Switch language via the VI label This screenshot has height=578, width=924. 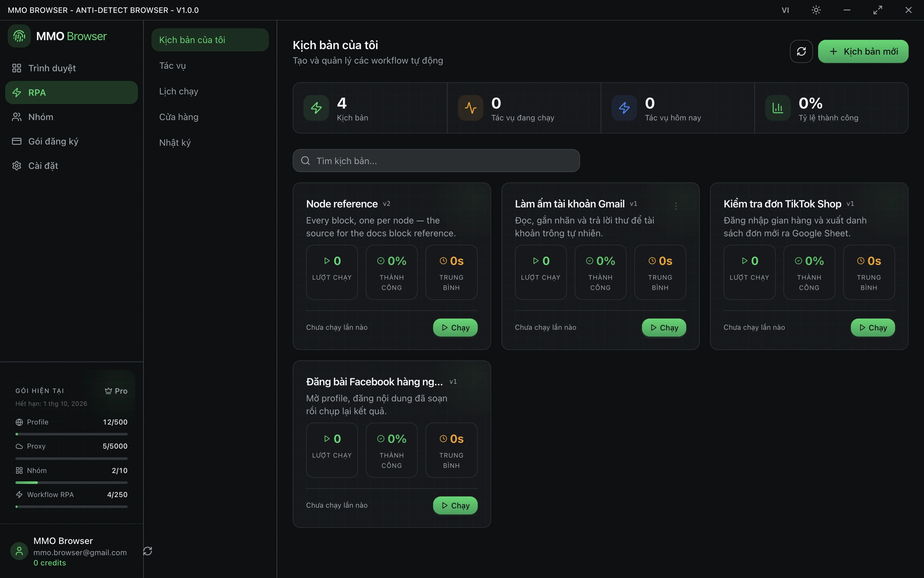tap(785, 10)
